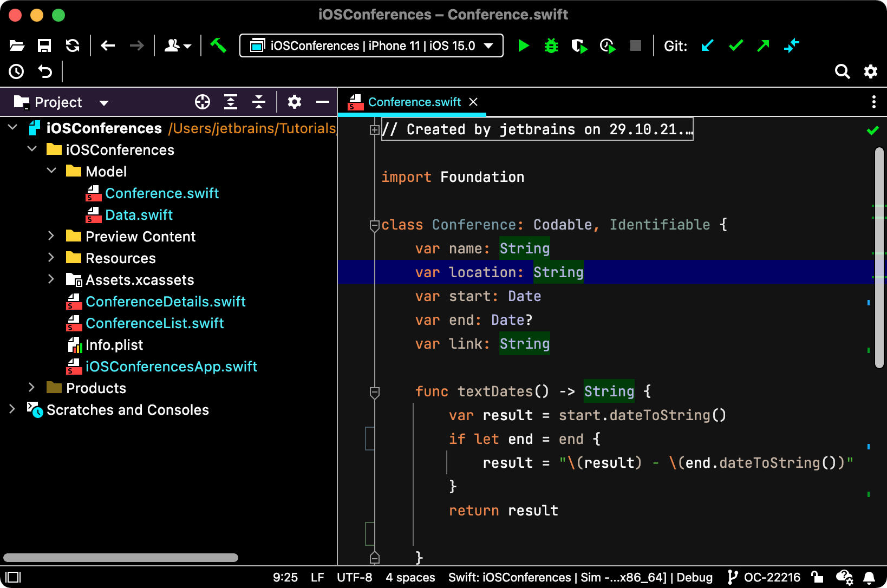
Task: Open notifications bell icon
Action: 869,578
